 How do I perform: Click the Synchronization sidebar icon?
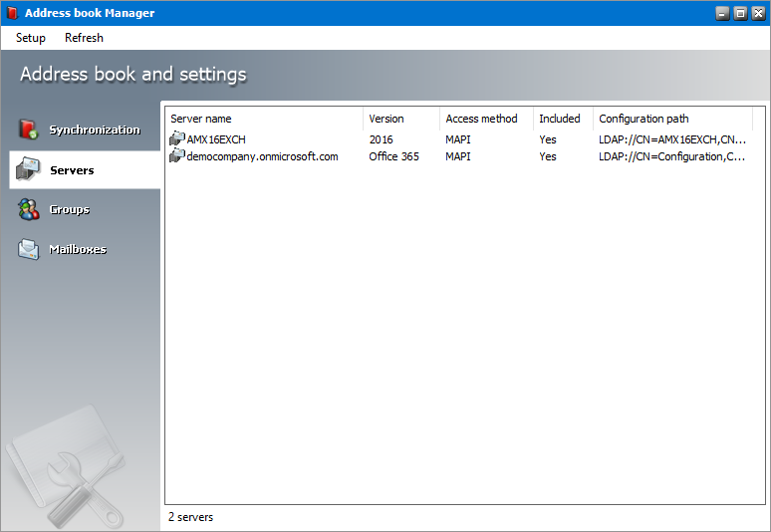[x=29, y=130]
